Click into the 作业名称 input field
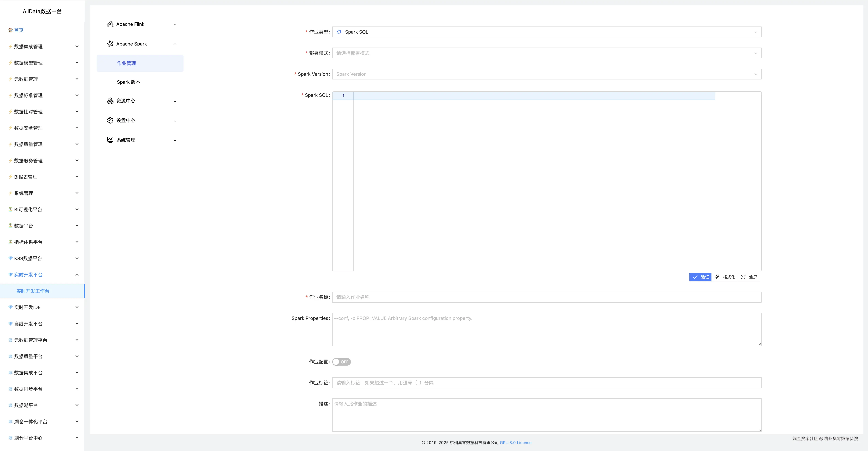This screenshot has width=868, height=451. point(546,297)
